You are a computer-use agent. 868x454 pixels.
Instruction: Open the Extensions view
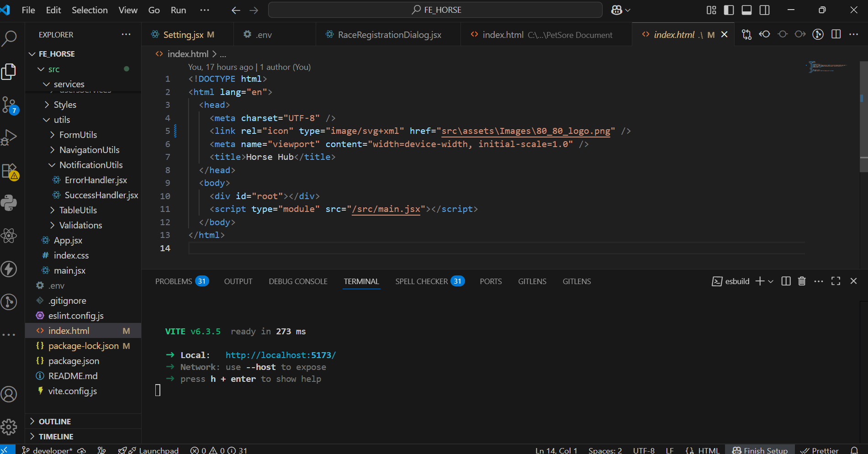point(9,171)
